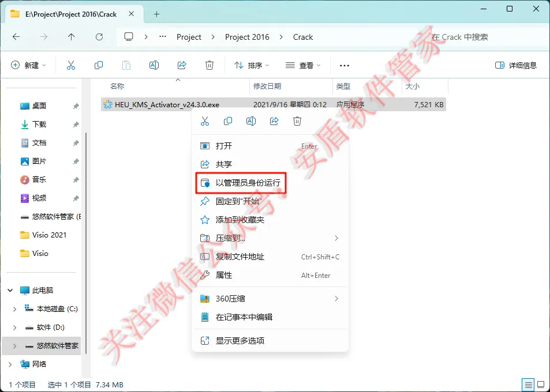Open the 查看 (View) dropdown
Screen dimensions: 550x392
[303, 65]
